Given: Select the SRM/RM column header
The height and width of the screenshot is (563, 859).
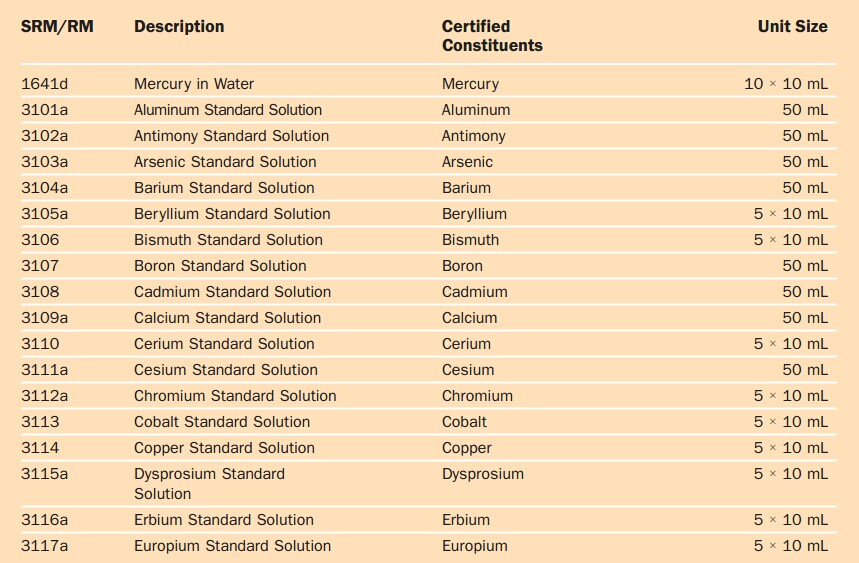Looking at the screenshot, I should (57, 26).
